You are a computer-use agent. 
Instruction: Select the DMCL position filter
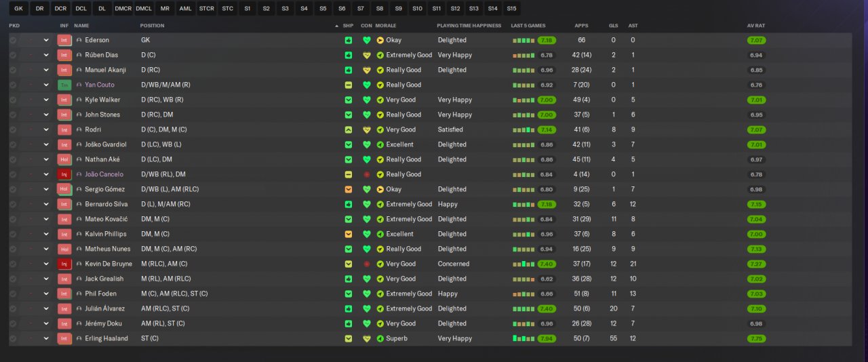click(144, 9)
